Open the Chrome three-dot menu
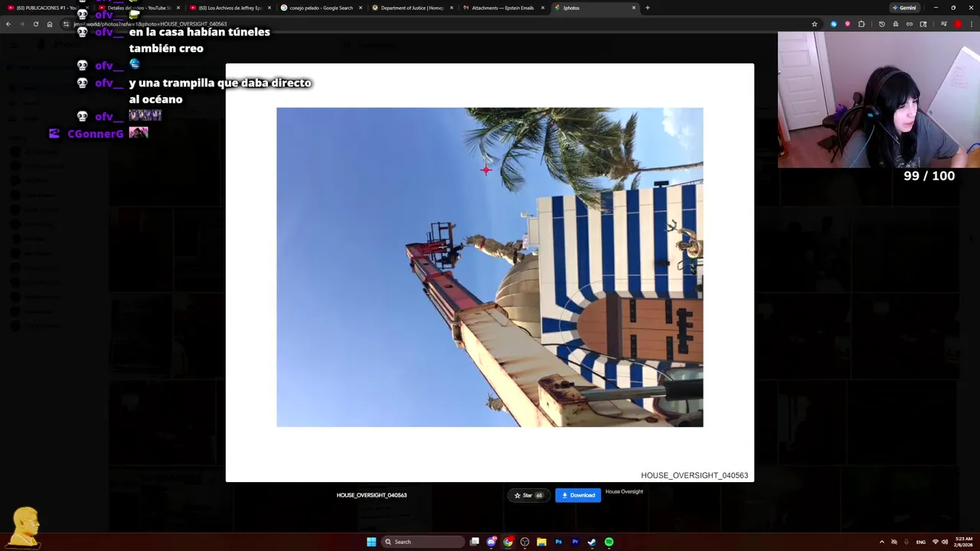 [x=972, y=24]
